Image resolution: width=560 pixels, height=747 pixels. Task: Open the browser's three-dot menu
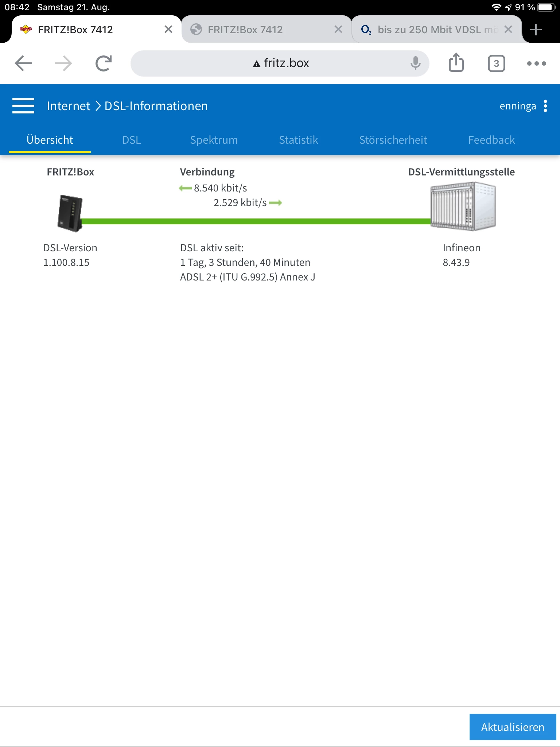[536, 63]
